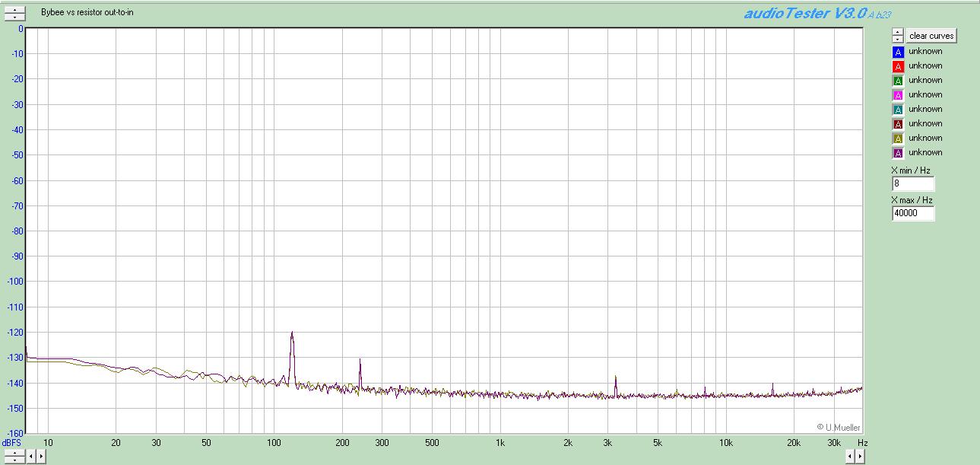Click the right arrow beside the dBFS spinner
This screenshot has height=465, width=980.
click(41, 456)
